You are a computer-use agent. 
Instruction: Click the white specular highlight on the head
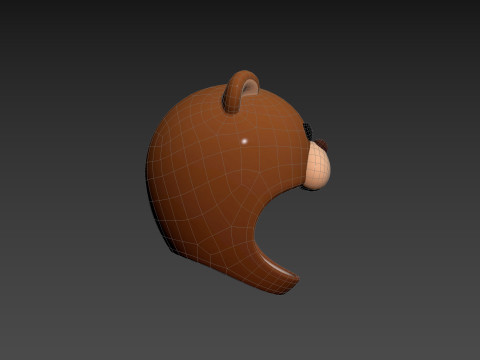[244, 141]
